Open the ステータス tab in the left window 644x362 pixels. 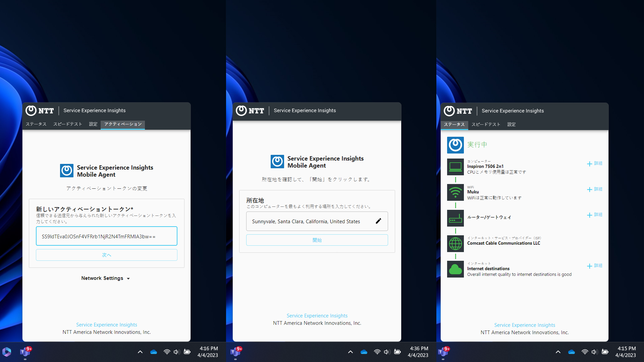(x=36, y=124)
